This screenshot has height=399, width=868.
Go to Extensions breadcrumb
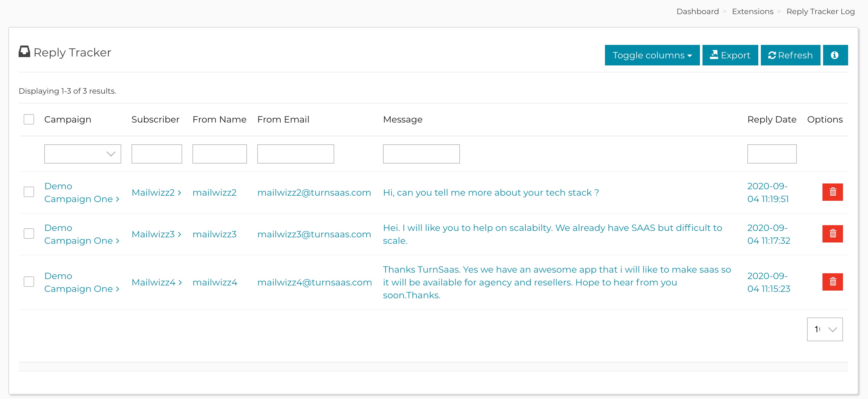coord(753,12)
